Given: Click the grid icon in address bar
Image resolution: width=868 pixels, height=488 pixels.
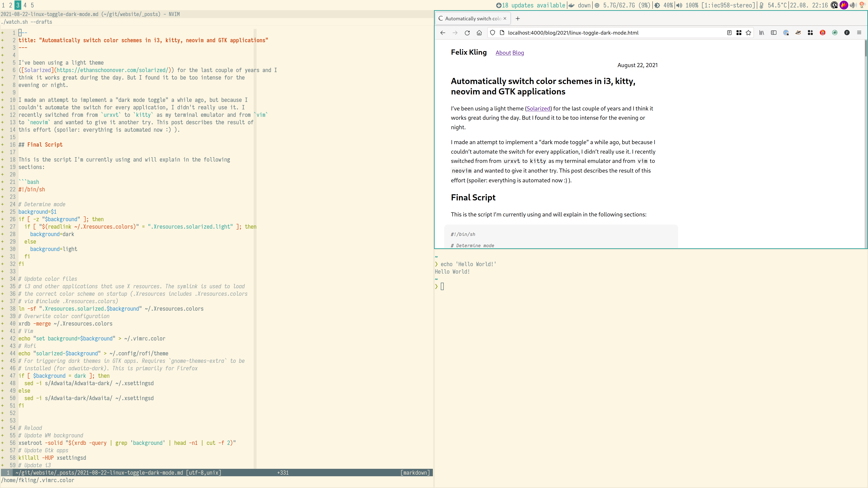Looking at the screenshot, I should coord(739,33).
